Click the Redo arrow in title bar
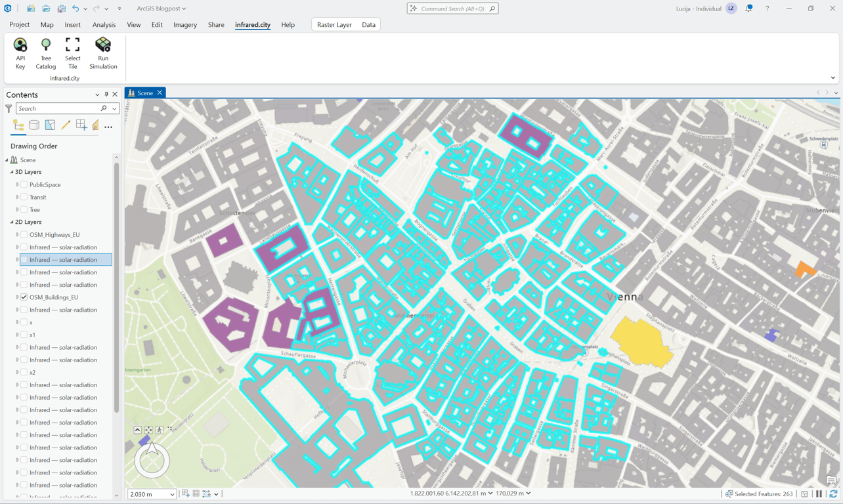Viewport: 843px width, 504px height. 96,9
